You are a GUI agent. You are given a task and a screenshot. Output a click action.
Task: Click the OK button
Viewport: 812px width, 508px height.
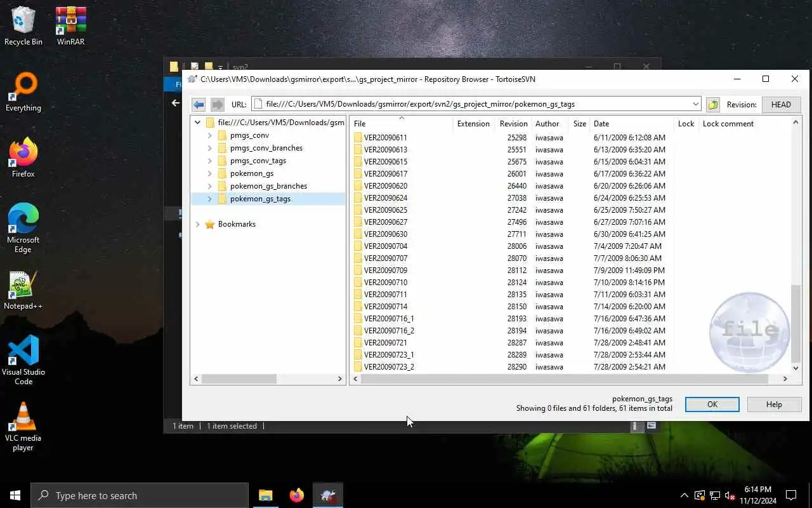[x=712, y=404]
